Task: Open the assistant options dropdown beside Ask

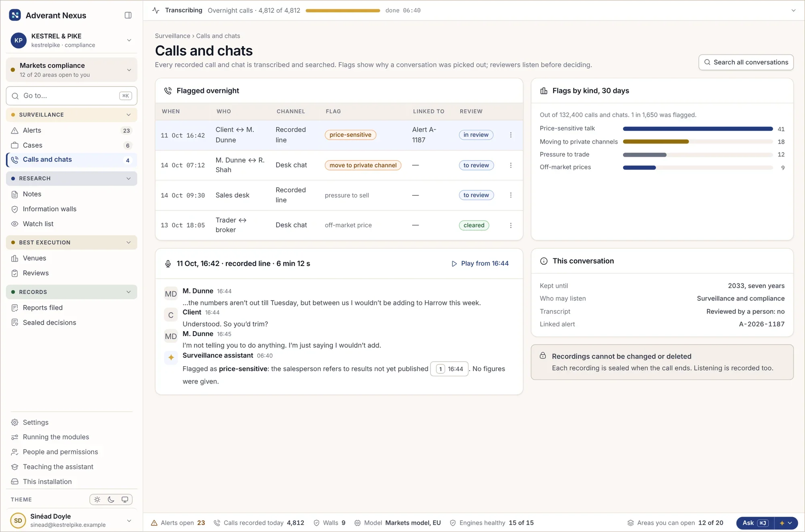Action: [x=786, y=523]
